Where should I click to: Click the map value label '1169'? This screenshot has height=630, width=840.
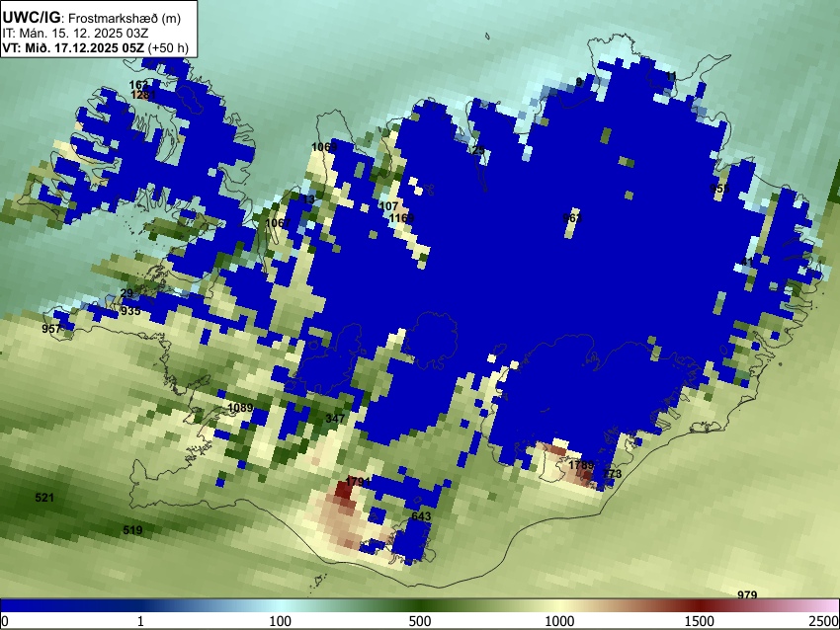tap(401, 218)
